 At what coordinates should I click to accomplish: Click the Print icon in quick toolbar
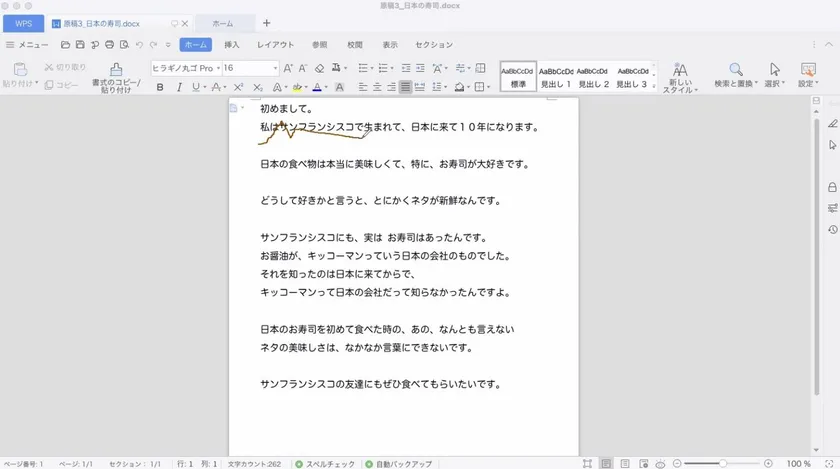pyautogui.click(x=109, y=45)
